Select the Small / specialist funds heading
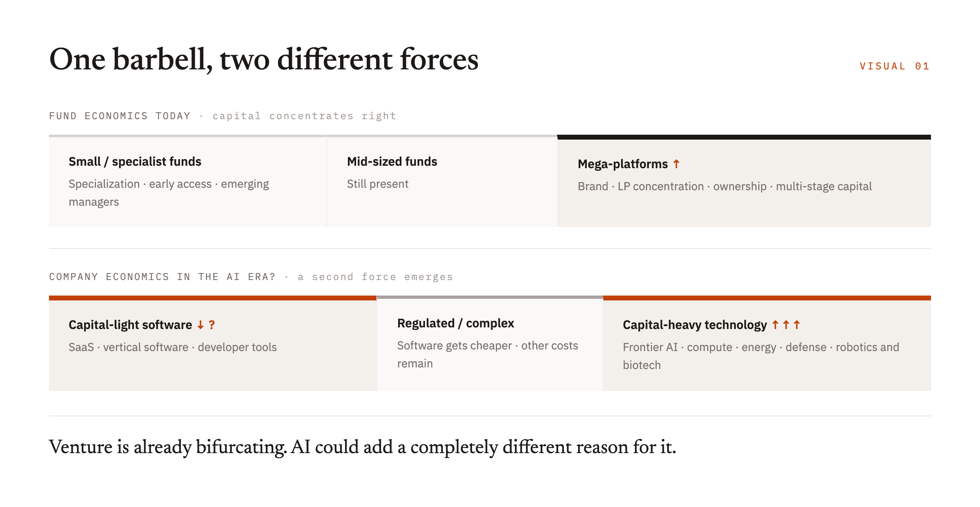Screen dimensions: 980x507 click(135, 162)
